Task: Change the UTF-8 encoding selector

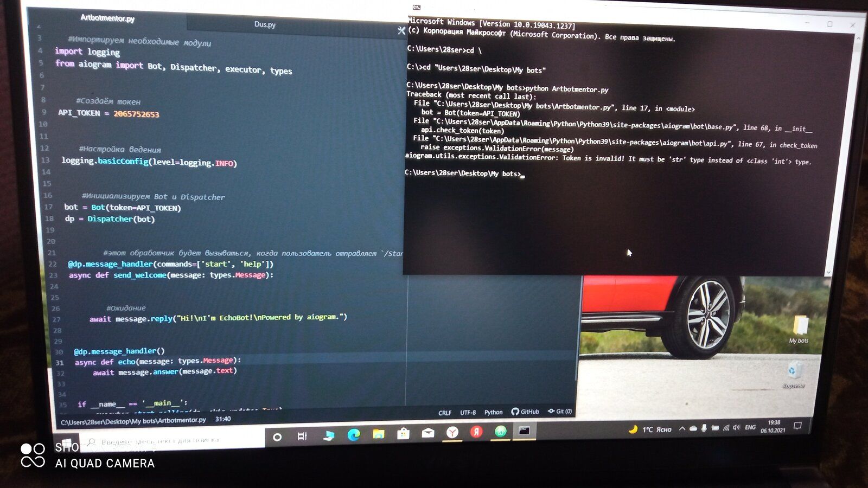Action: [468, 412]
